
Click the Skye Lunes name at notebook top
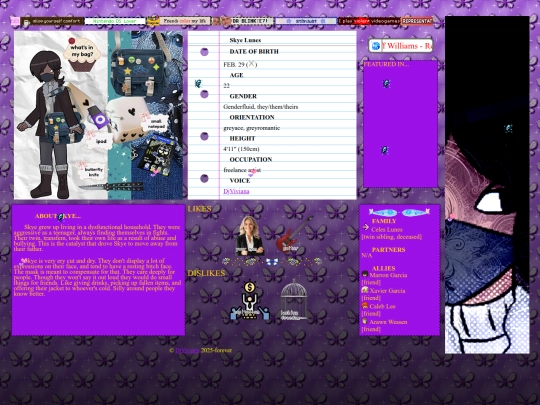coord(245,40)
